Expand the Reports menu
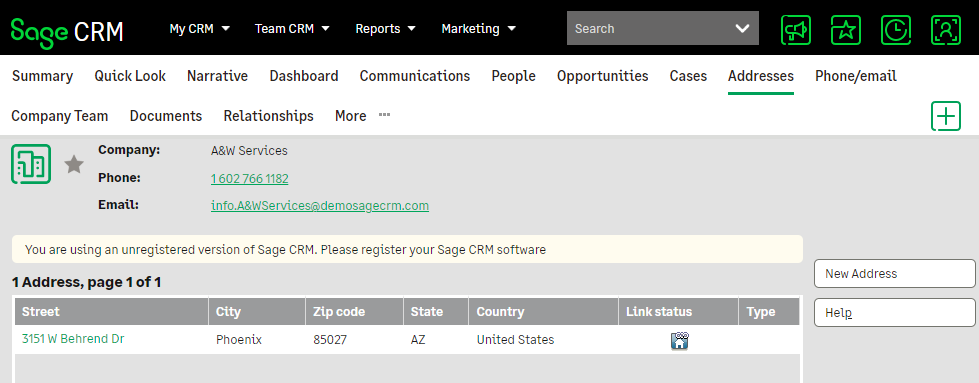The image size is (979, 383). click(385, 29)
